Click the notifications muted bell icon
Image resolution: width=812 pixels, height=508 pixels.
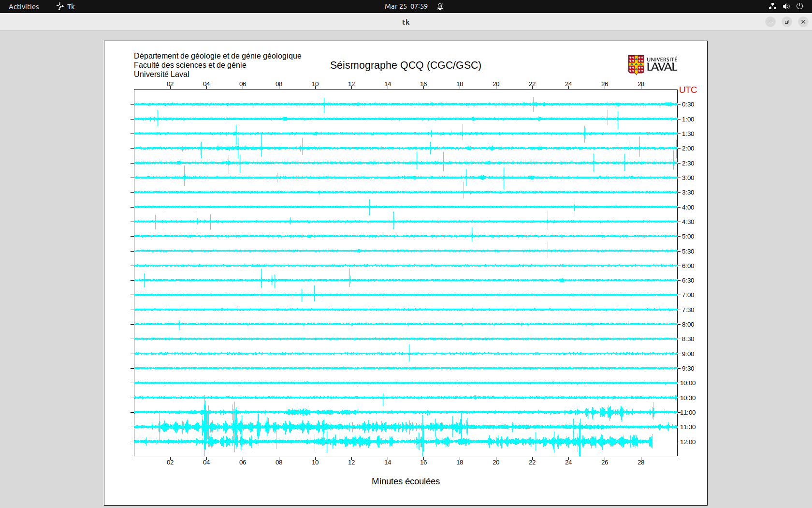440,6
